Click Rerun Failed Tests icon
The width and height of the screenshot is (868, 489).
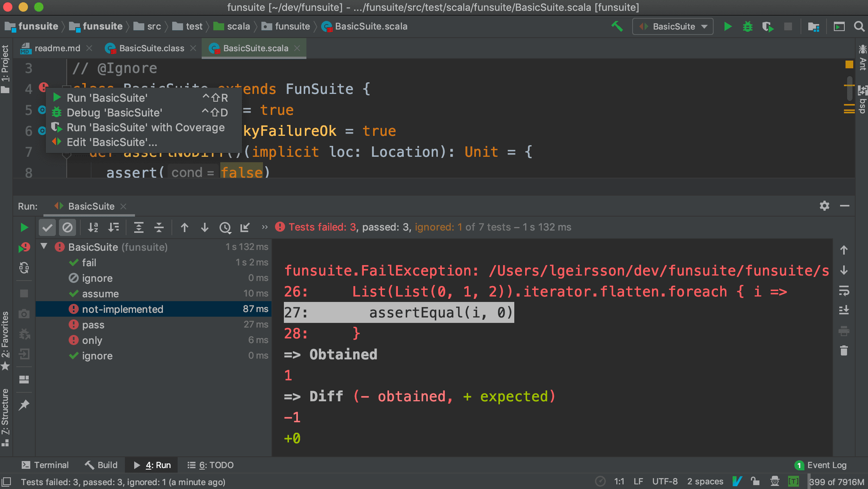pyautogui.click(x=24, y=247)
